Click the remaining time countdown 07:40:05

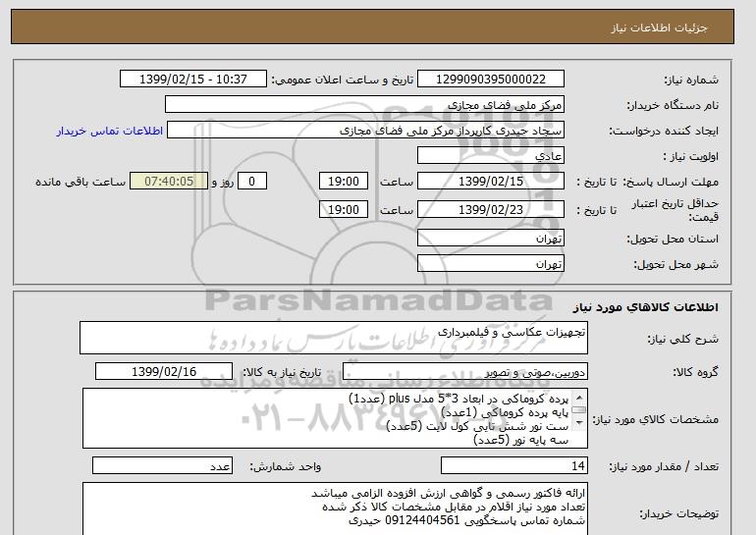(169, 182)
